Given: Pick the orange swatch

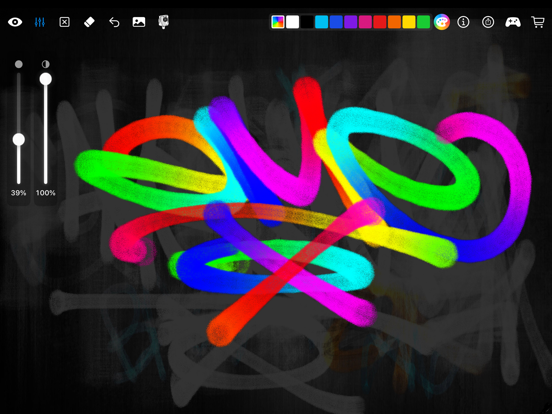Looking at the screenshot, I should (x=394, y=22).
